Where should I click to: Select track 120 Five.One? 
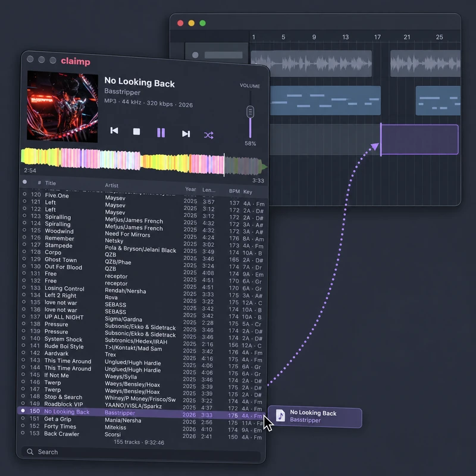pyautogui.click(x=143, y=199)
